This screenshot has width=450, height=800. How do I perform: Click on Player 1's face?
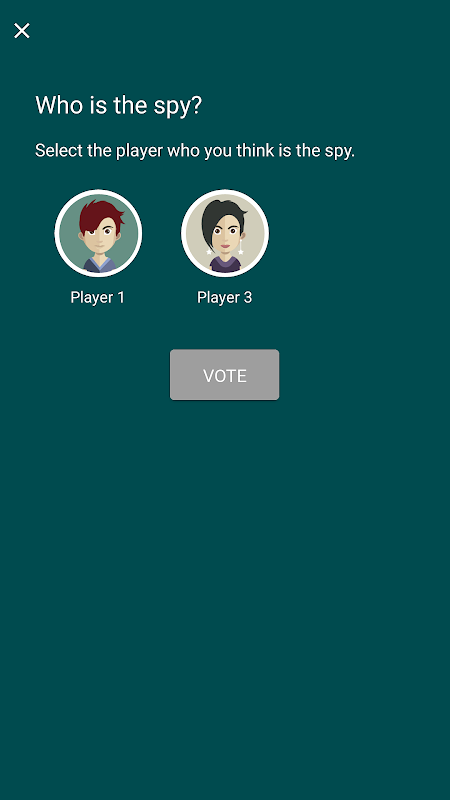[x=100, y=238]
